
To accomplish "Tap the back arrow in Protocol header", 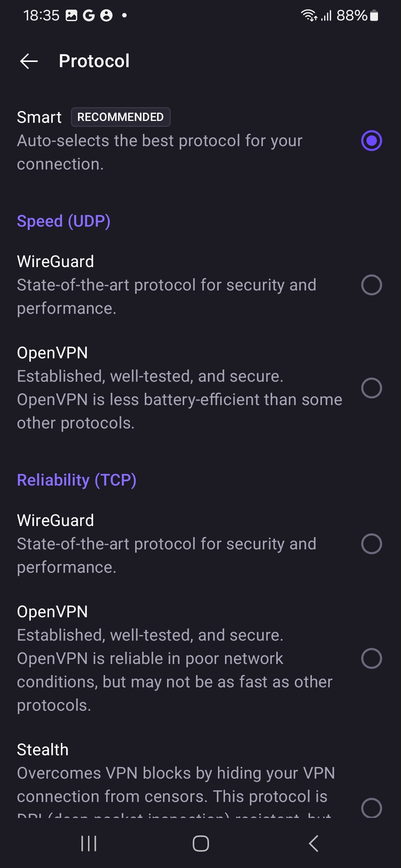I will [x=29, y=61].
